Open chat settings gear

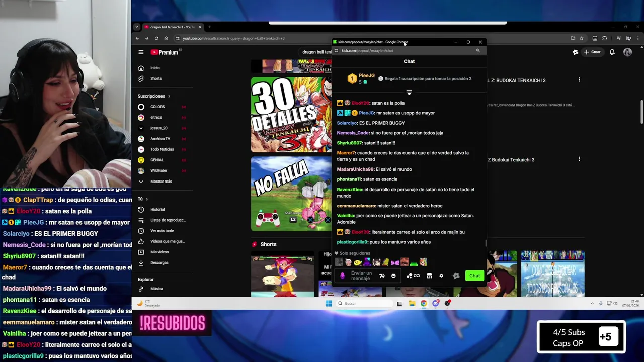pyautogui.click(x=441, y=276)
